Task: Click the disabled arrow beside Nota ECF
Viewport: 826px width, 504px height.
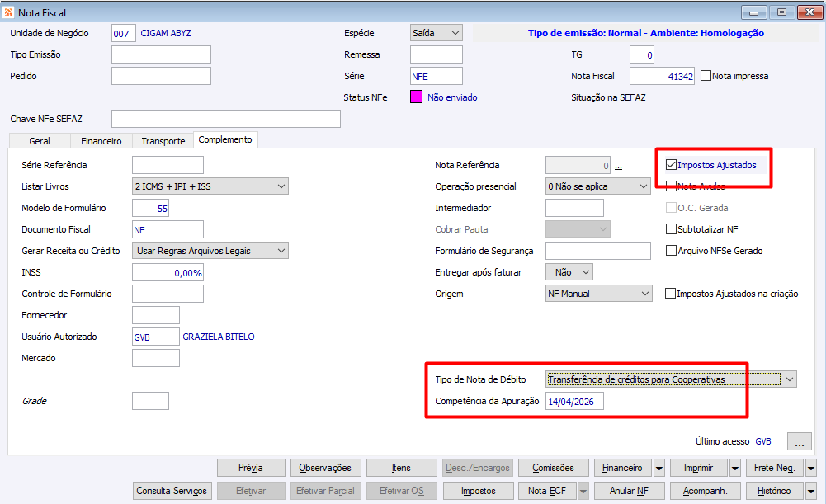Action: [583, 491]
